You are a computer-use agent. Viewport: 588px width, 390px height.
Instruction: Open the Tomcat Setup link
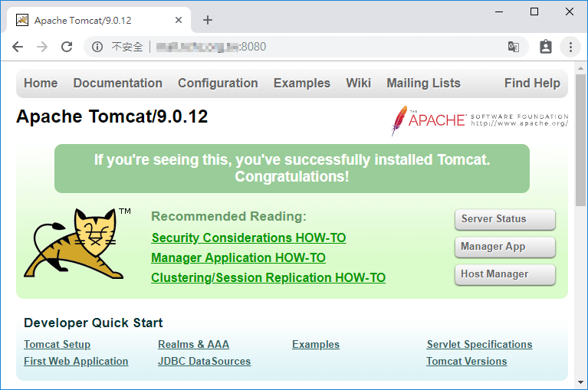[57, 344]
